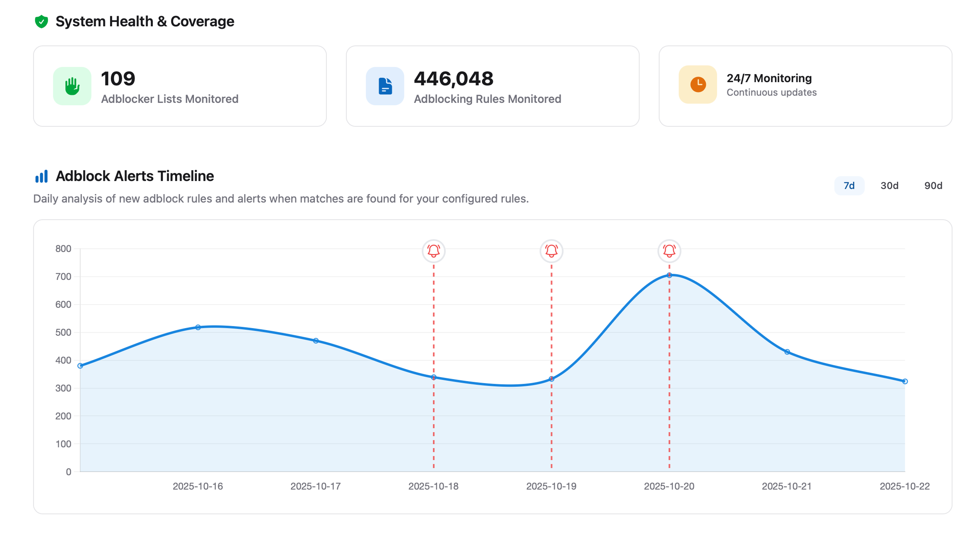Open the Adblocker Lists Monitored card
This screenshot has height=539, width=980.
coord(180,86)
